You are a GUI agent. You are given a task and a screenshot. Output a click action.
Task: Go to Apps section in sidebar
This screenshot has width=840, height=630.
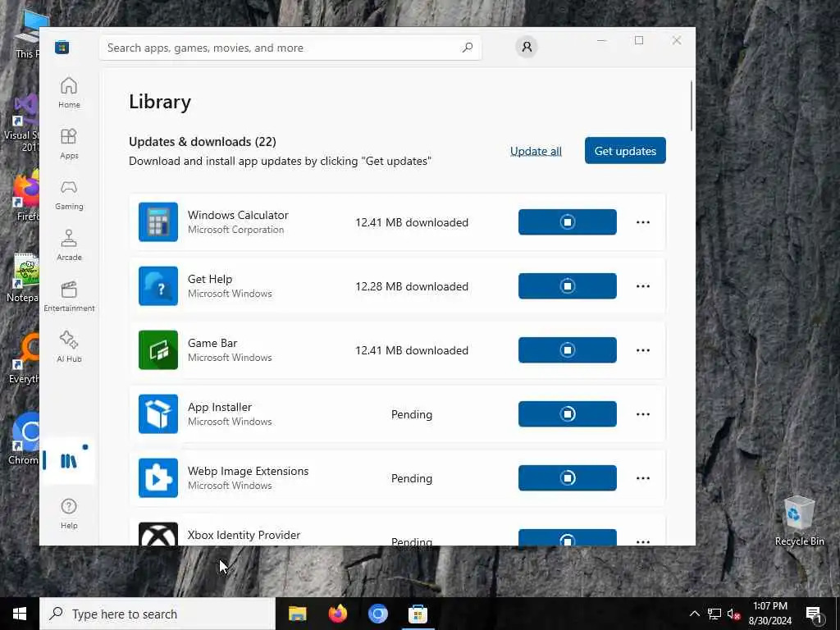[x=69, y=144]
